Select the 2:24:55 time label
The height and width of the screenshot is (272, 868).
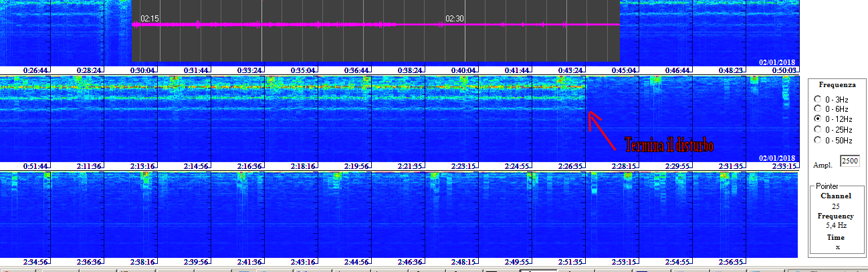coord(517,165)
